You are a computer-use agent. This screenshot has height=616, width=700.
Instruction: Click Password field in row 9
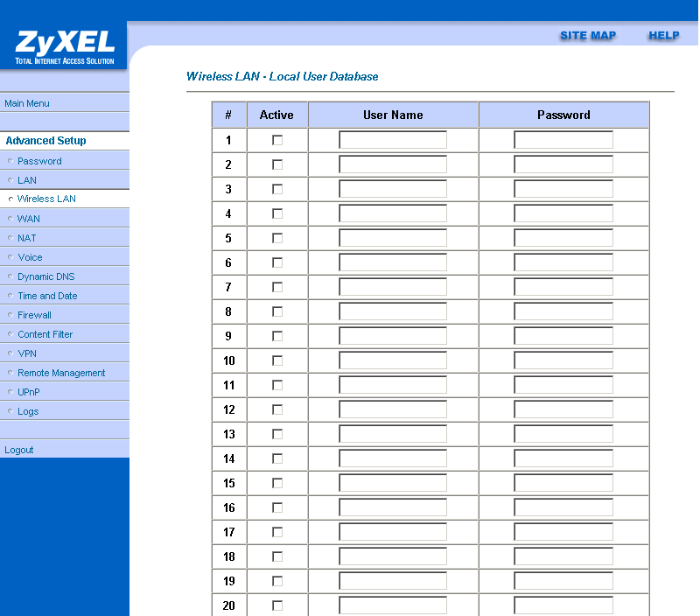(563, 336)
